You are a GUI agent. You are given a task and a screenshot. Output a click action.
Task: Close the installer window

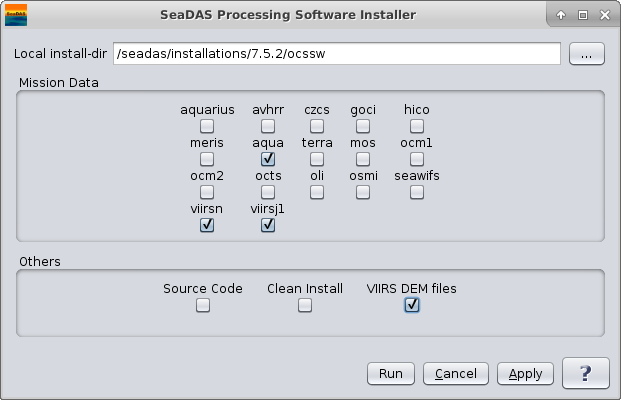[603, 15]
